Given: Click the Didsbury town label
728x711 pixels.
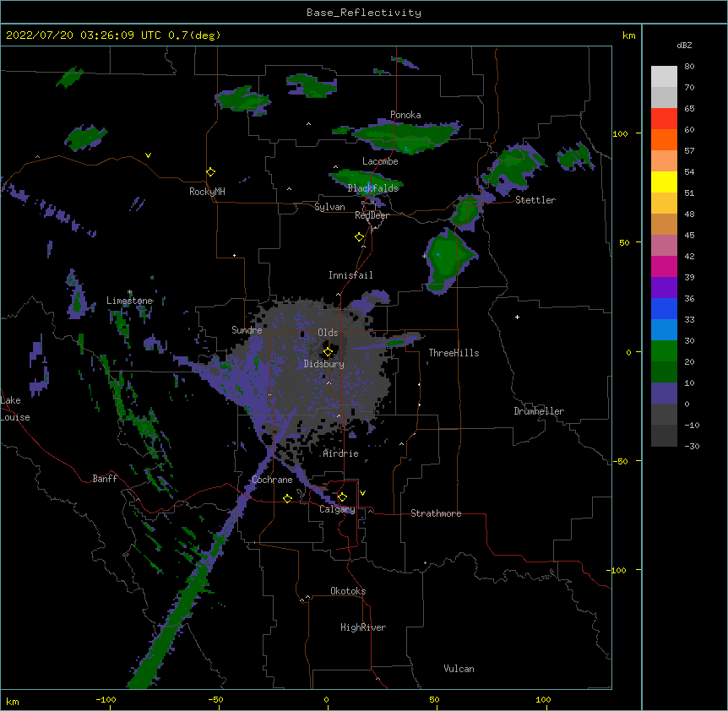Looking at the screenshot, I should (323, 364).
